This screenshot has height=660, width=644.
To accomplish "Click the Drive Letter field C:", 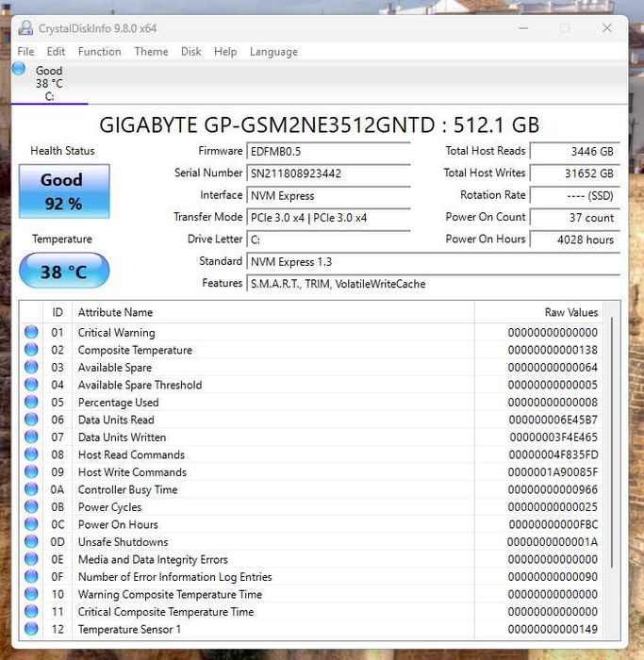I will tap(328, 239).
